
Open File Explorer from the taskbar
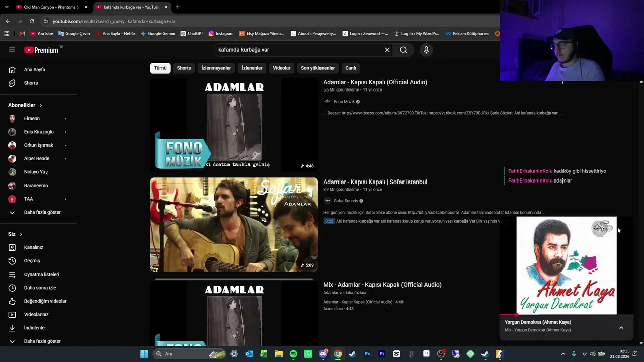[279, 354]
